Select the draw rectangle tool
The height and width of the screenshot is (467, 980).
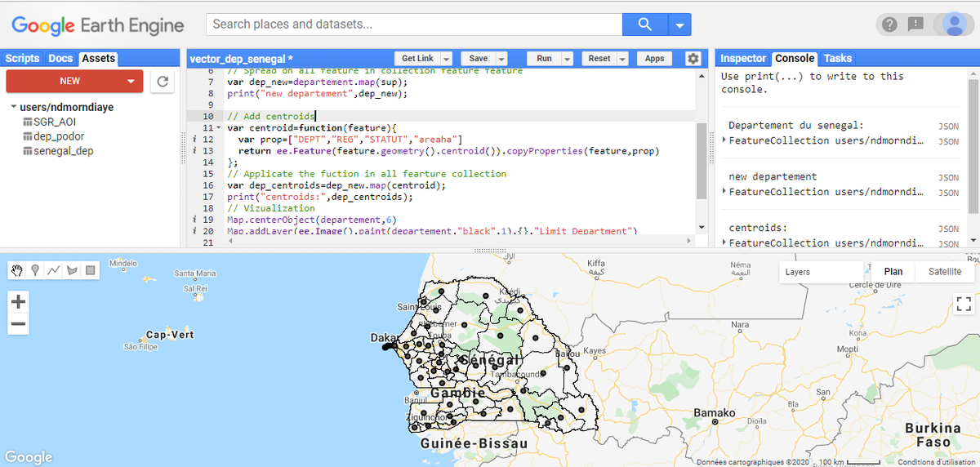coord(90,270)
